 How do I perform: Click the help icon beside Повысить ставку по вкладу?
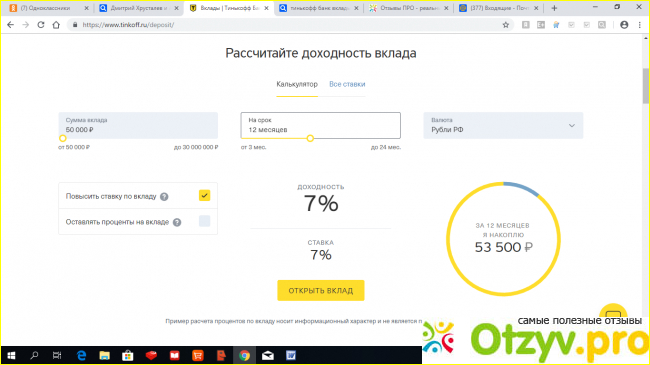point(164,197)
